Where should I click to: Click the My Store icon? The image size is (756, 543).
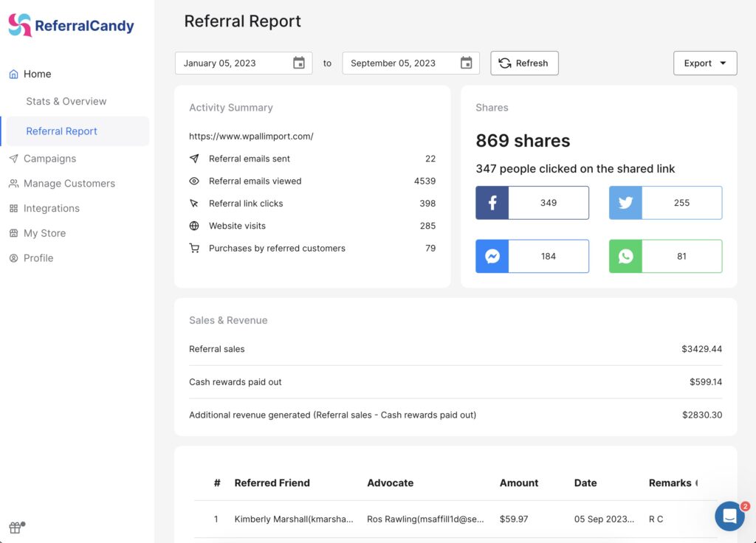13,232
